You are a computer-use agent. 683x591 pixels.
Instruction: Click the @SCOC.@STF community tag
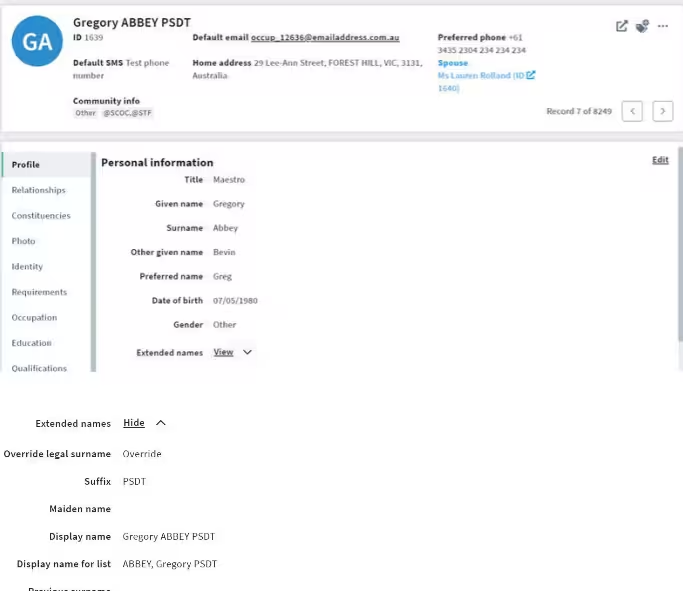click(127, 113)
